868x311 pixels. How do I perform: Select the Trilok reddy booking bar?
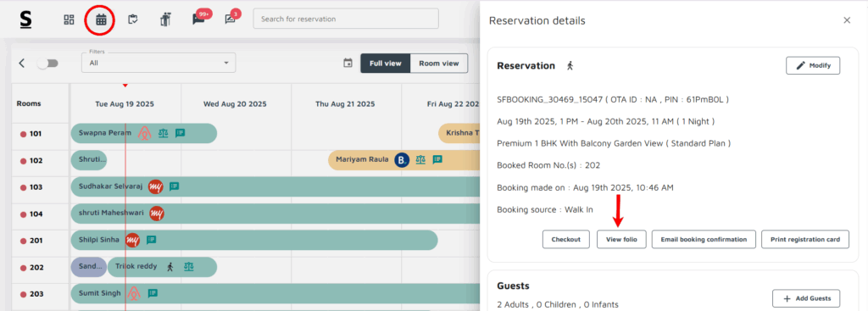[162, 267]
